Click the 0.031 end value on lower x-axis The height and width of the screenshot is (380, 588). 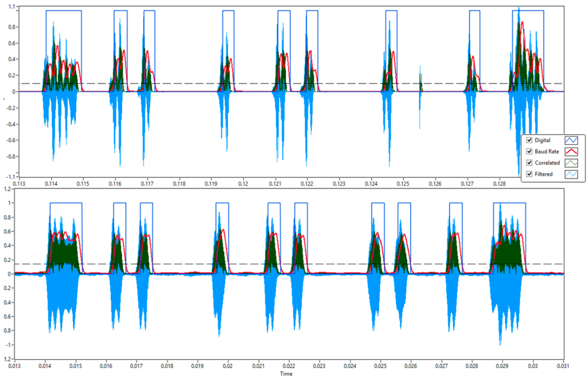[563, 366]
